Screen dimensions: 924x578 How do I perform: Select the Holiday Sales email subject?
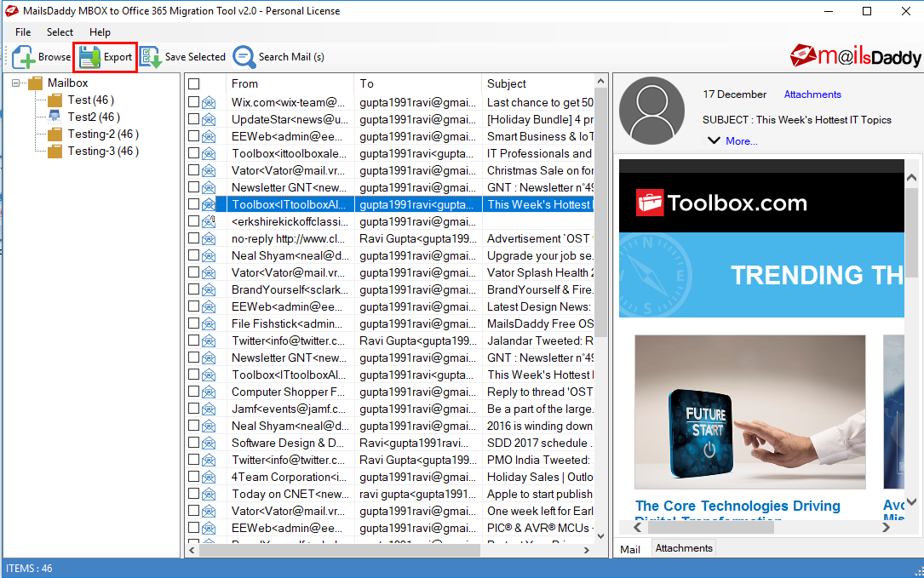point(540,478)
